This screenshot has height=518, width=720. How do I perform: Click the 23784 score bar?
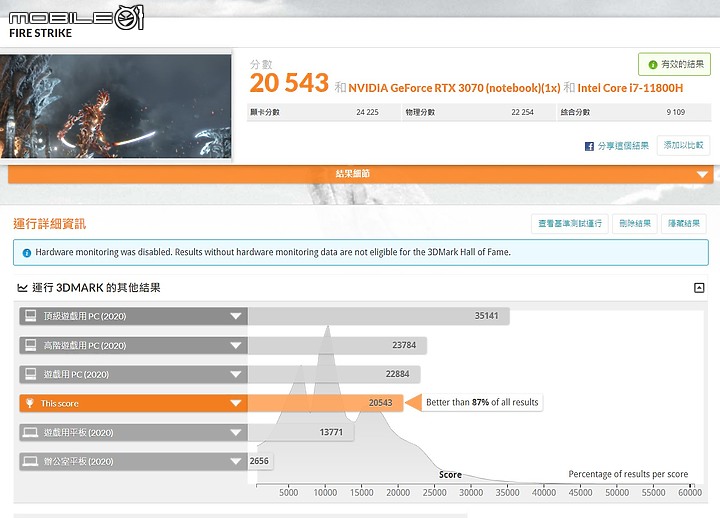click(337, 345)
